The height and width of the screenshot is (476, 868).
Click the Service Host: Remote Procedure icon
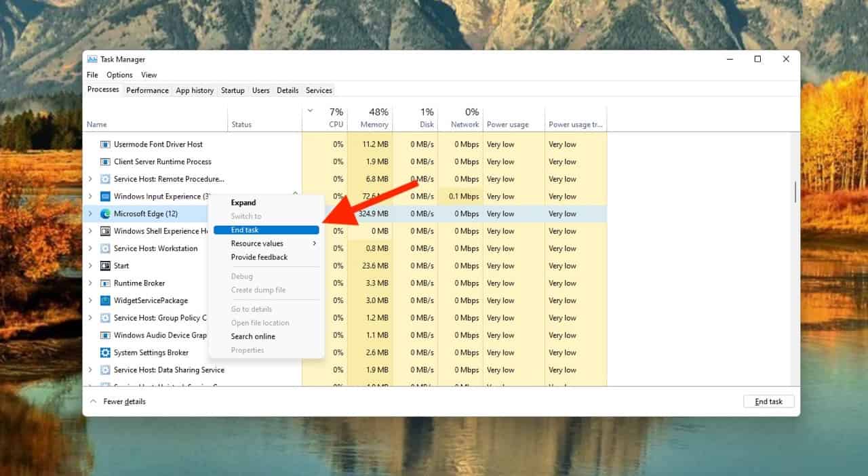click(x=105, y=179)
